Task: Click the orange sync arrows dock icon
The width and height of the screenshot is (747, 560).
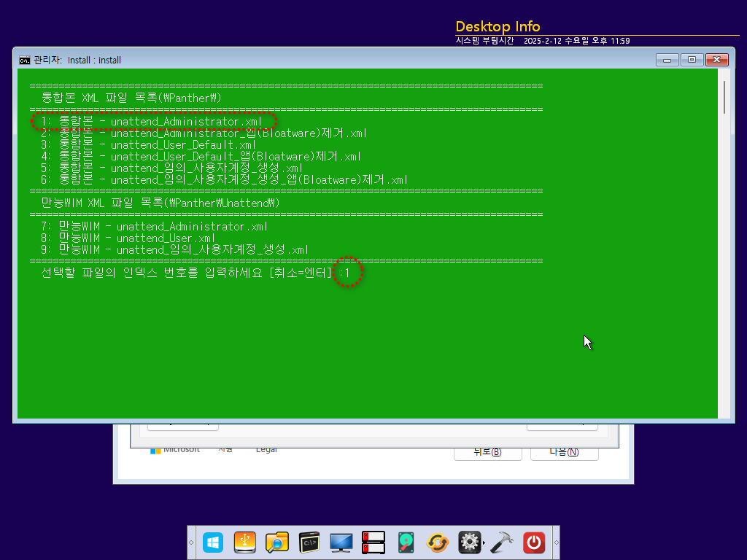Action: [x=438, y=542]
